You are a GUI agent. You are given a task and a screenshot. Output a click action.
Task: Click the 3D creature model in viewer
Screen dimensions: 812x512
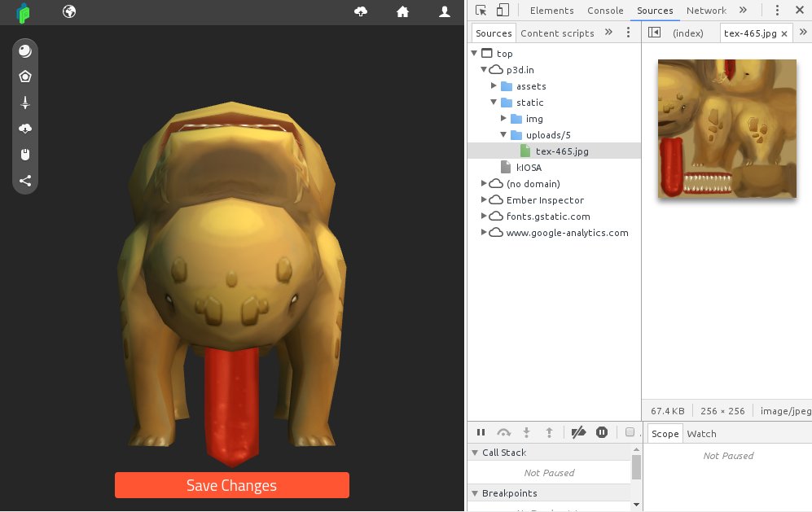click(x=231, y=284)
